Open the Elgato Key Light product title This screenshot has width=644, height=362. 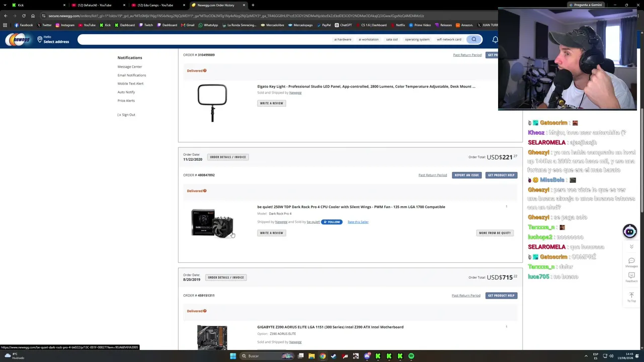tap(366, 86)
